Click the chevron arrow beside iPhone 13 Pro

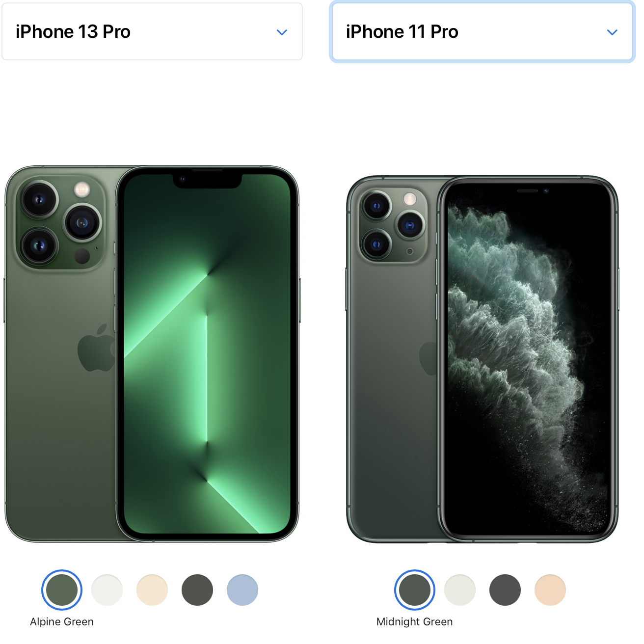coord(282,32)
